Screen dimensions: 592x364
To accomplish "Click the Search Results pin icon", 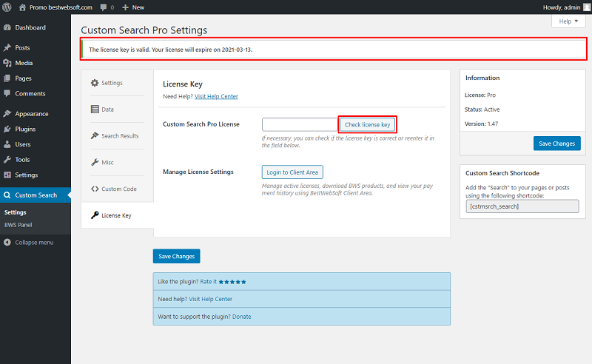I will tap(95, 135).
